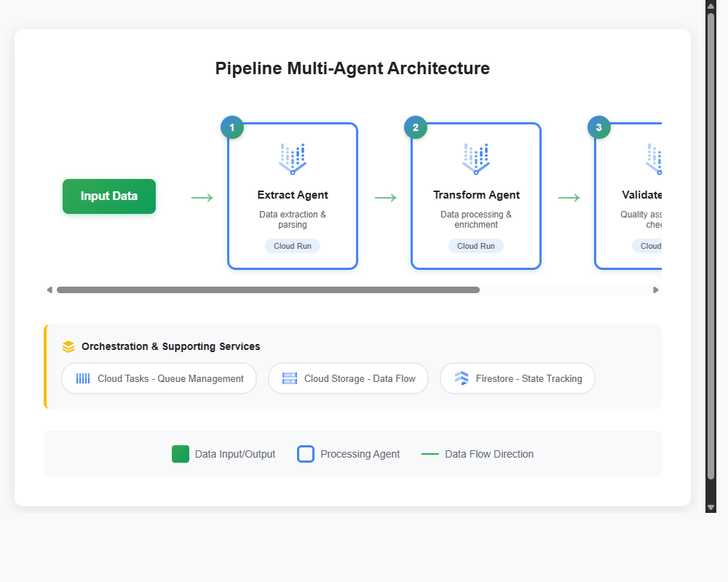Image resolution: width=728 pixels, height=582 pixels.
Task: Click the Cloud Storage buckets icon
Action: 289,378
